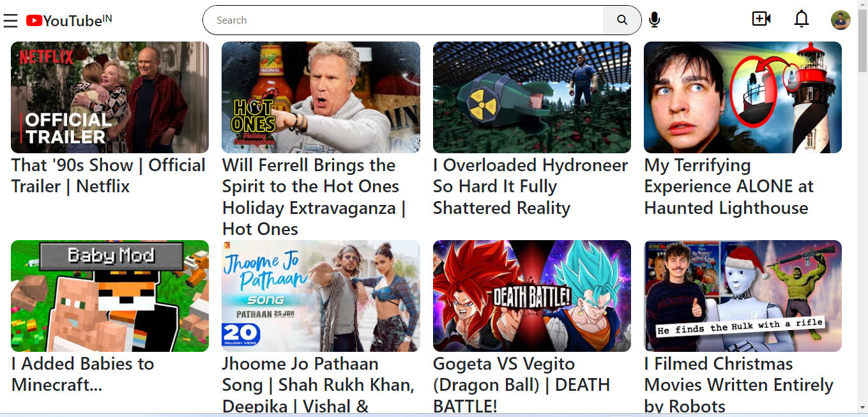Open the user profile avatar

[x=841, y=20]
